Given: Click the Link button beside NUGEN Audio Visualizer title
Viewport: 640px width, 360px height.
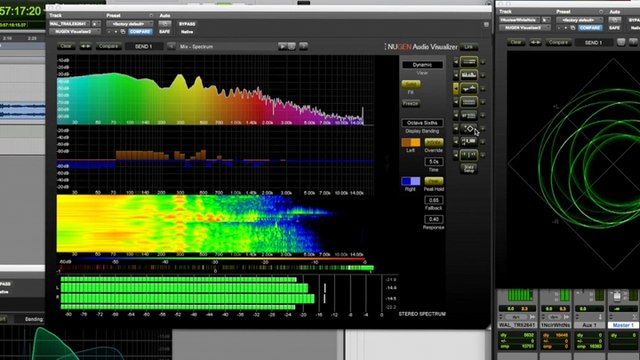Looking at the screenshot, I should 469,47.
